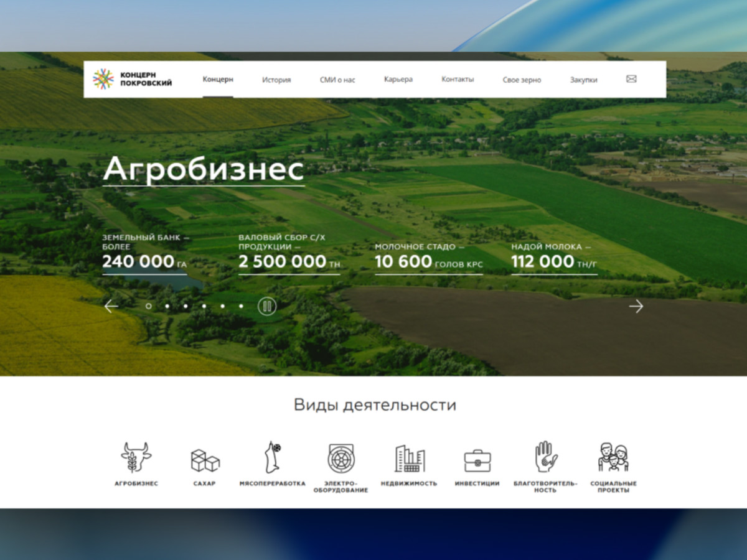
Task: Select the first slider dot
Action: (x=148, y=306)
